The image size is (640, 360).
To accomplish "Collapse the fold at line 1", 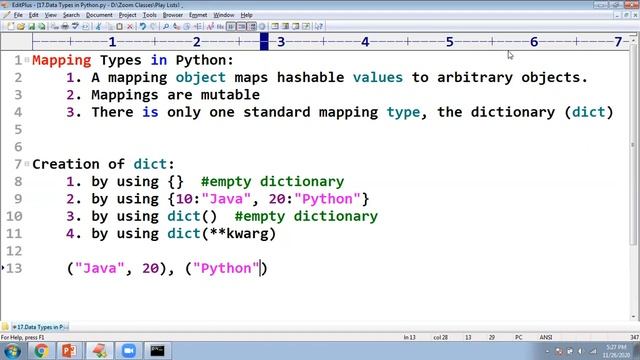I will click(27, 60).
